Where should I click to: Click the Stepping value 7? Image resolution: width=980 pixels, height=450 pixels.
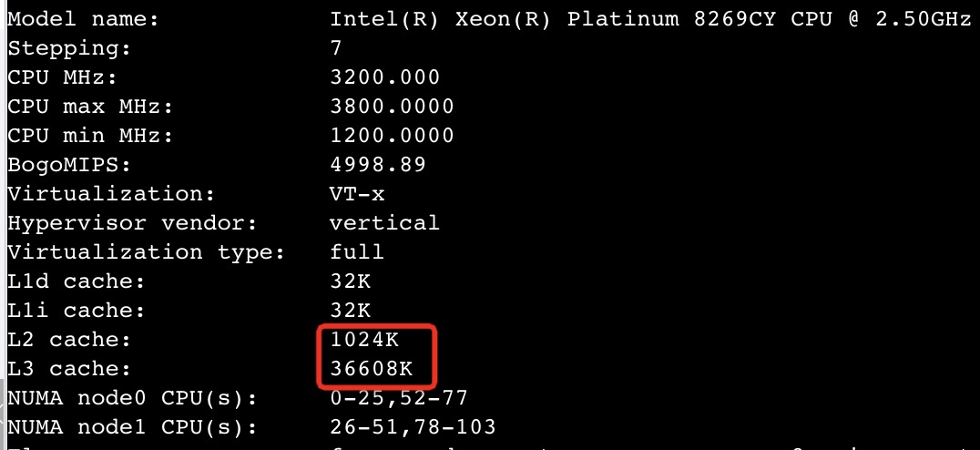[336, 48]
